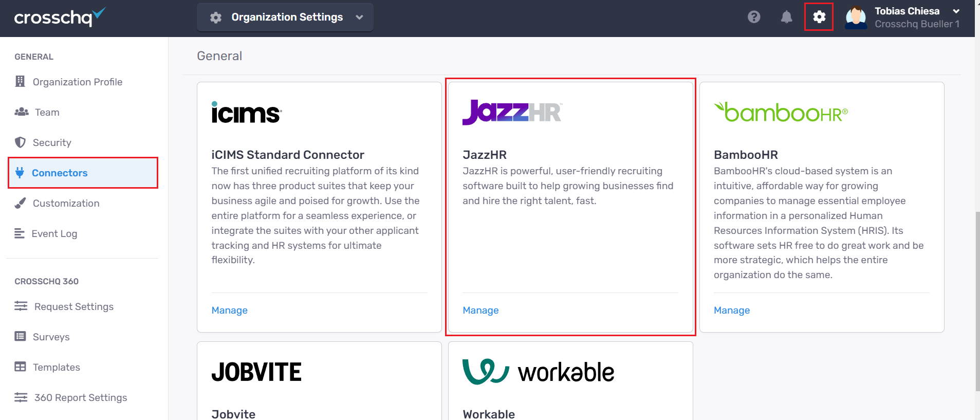The image size is (980, 420).
Task: Select the Jobvite card title
Action: click(x=233, y=414)
